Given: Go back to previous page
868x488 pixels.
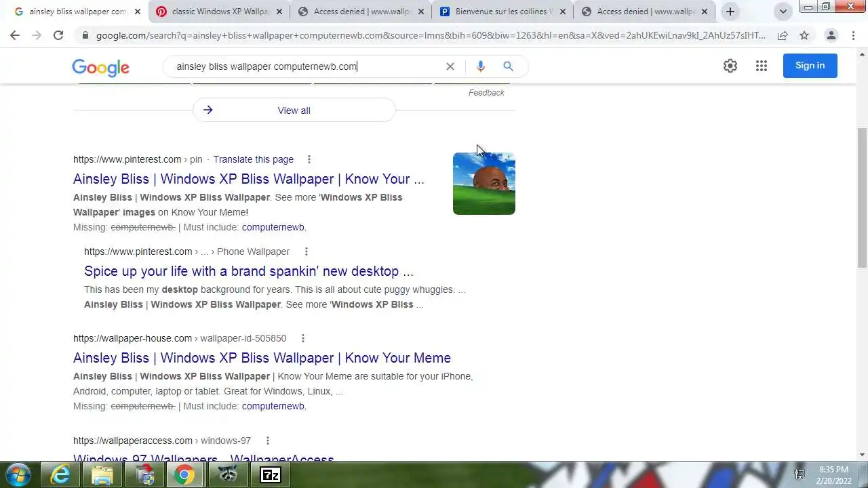Looking at the screenshot, I should [15, 35].
